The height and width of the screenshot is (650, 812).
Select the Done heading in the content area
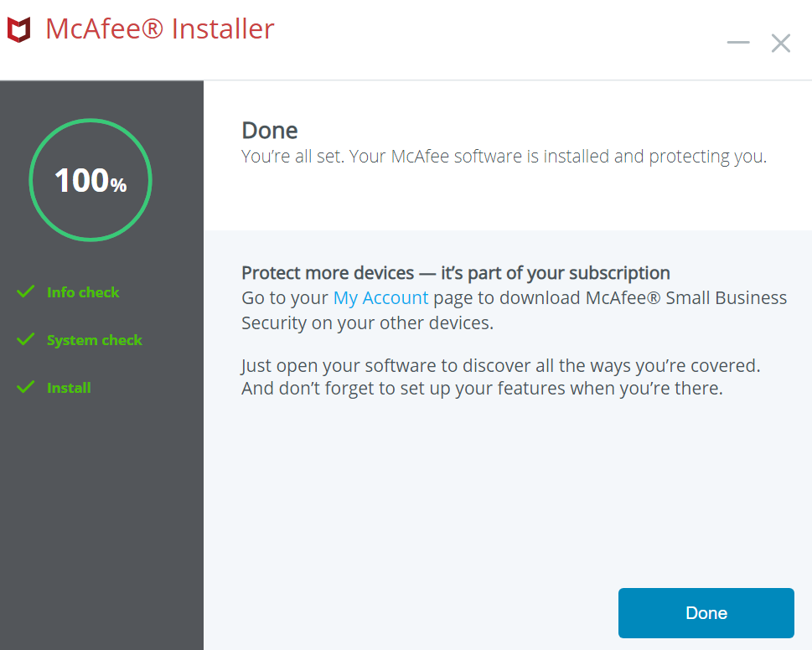click(x=269, y=130)
